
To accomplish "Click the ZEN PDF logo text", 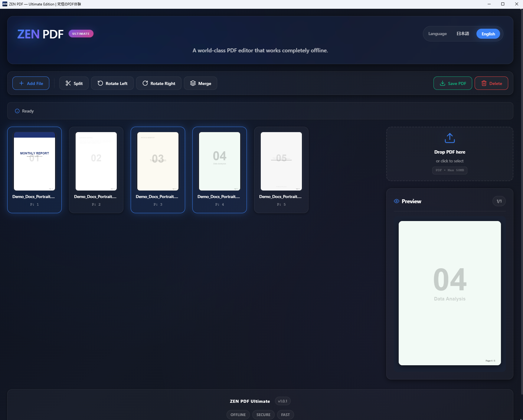I will 40,34.
